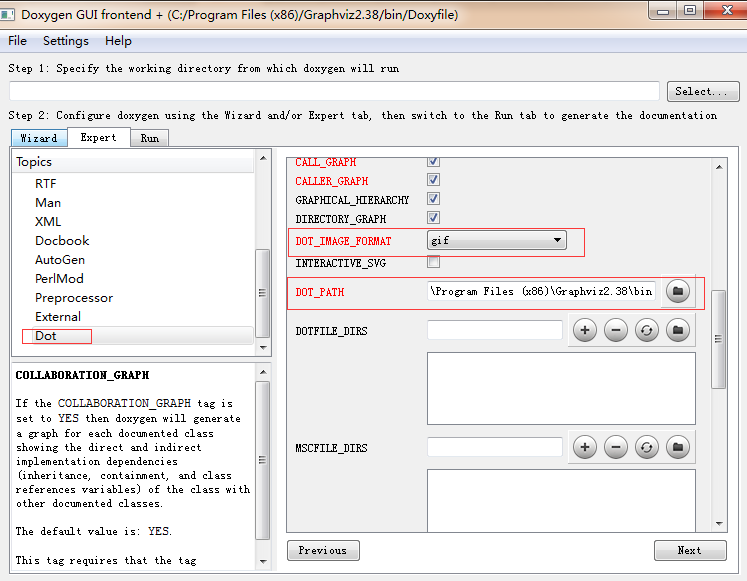747x581 pixels.
Task: Open the DOT_IMAGE_FORMAT gif dropdown
Action: click(496, 240)
